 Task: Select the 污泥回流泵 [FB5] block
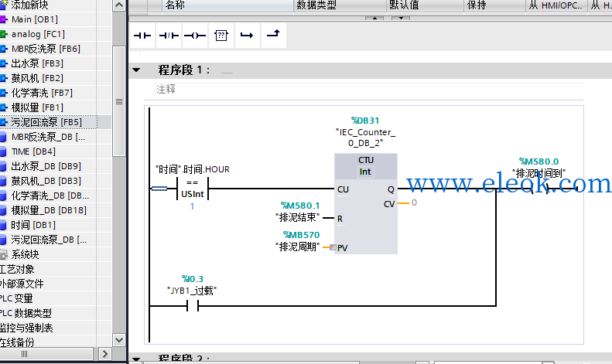point(46,122)
